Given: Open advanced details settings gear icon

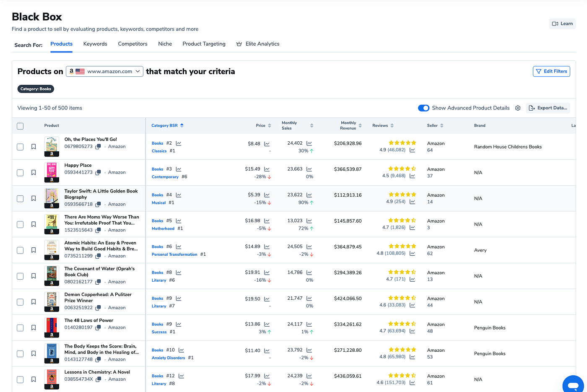Looking at the screenshot, I should (518, 108).
